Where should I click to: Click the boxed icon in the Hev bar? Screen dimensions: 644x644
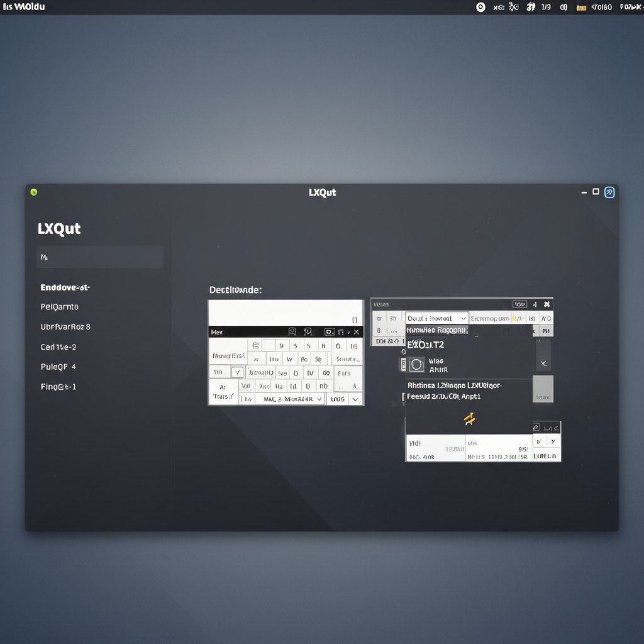[x=330, y=332]
